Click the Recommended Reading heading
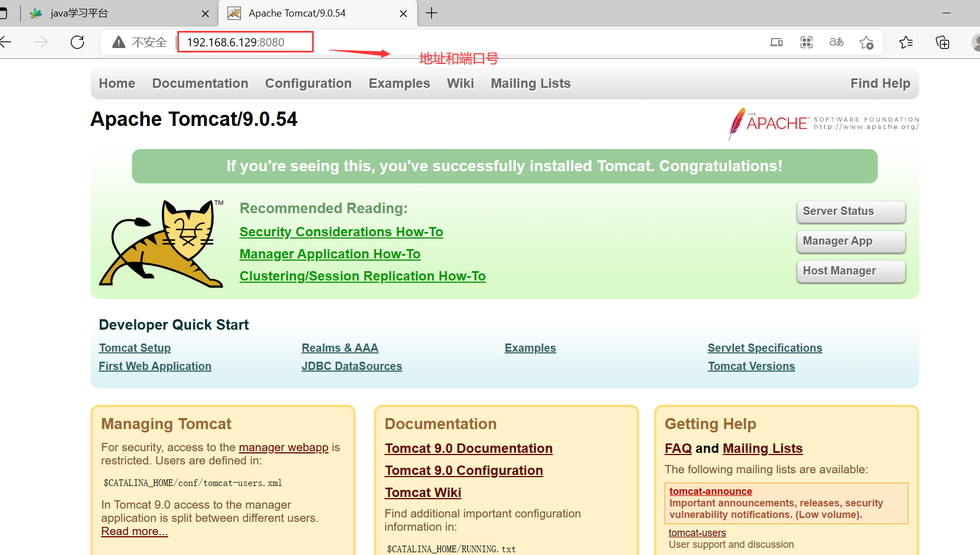 pos(323,208)
